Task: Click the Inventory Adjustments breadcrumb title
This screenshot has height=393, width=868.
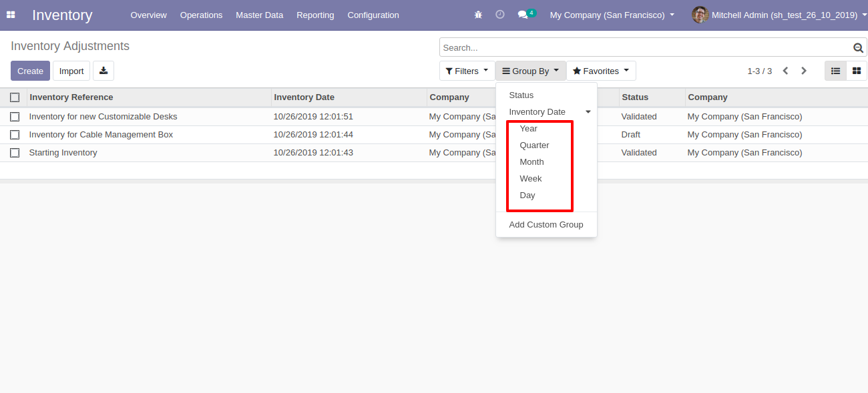Action: (70, 46)
